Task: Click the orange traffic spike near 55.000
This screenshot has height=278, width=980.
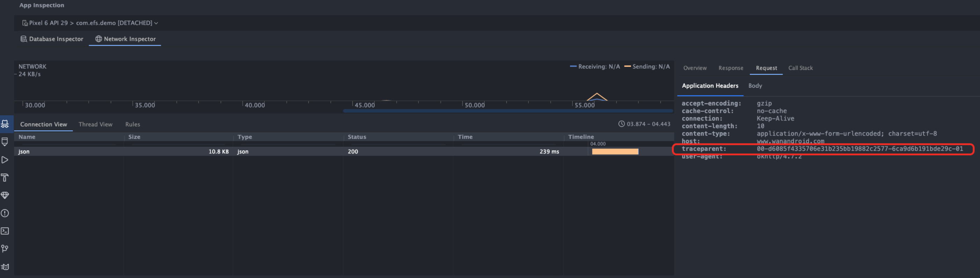Action: [597, 97]
